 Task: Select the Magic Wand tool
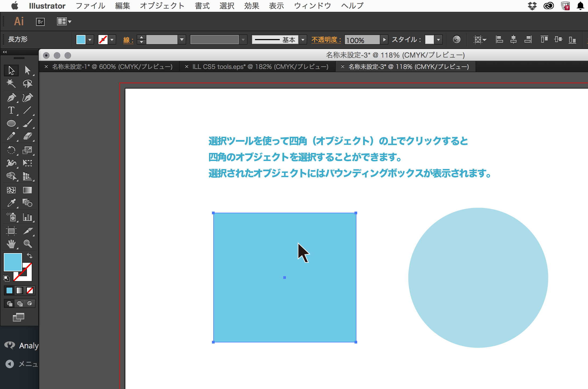11,83
